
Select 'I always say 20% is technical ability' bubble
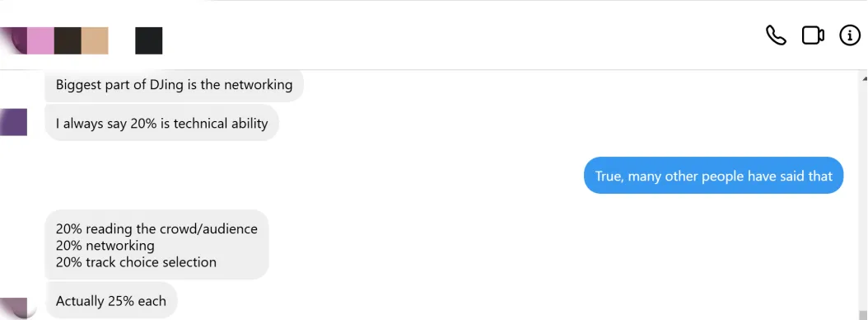pos(161,123)
